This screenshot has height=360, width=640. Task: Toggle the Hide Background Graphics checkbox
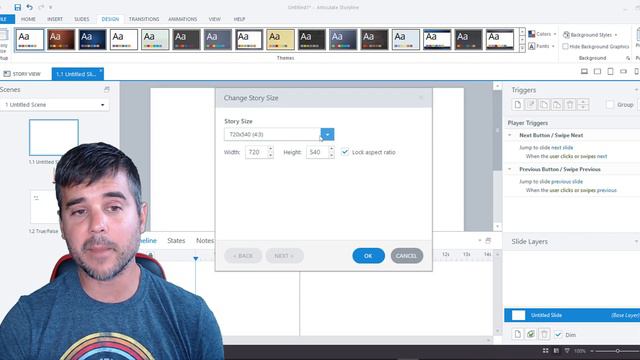tap(565, 47)
